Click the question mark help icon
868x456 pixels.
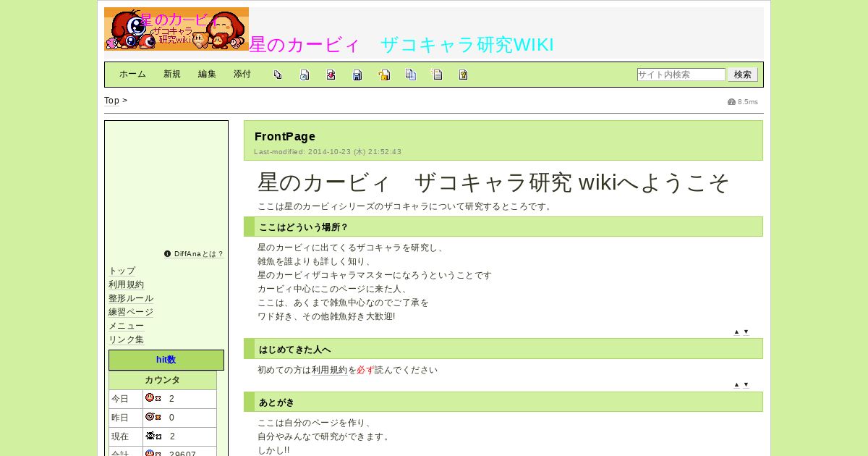click(x=463, y=75)
